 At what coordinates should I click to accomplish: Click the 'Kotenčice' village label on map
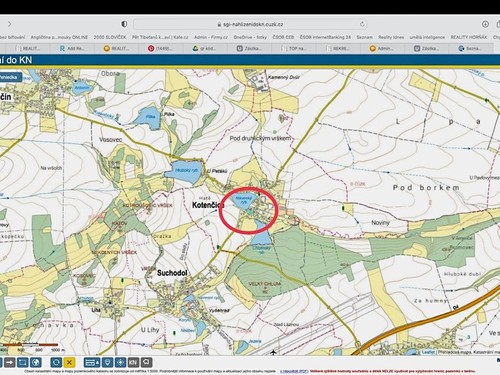208,205
